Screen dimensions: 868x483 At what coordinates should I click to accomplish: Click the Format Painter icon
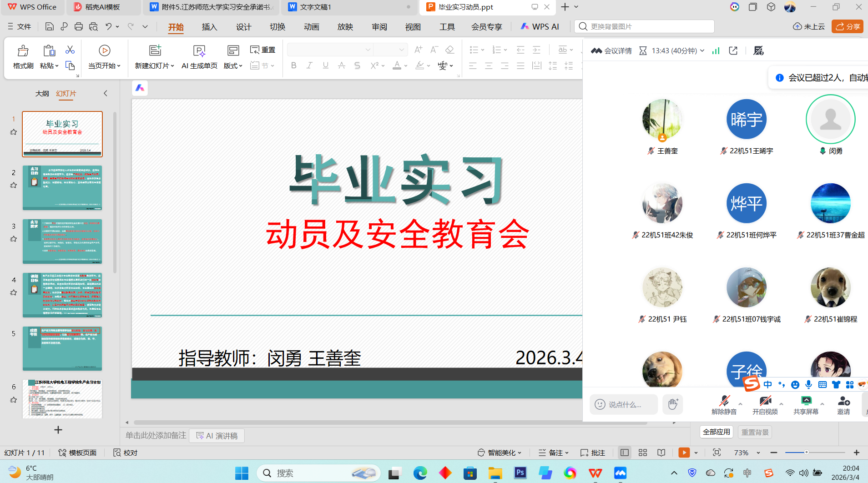[x=23, y=51]
